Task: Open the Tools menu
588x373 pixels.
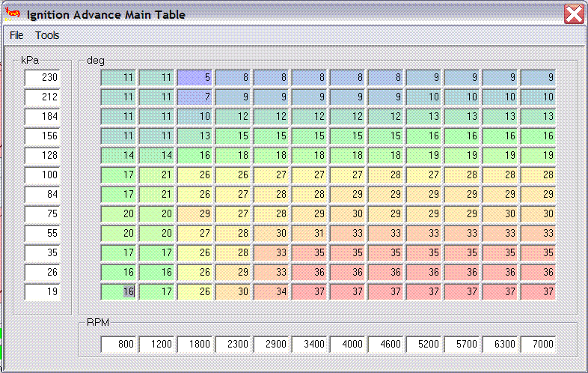Action: coord(47,35)
